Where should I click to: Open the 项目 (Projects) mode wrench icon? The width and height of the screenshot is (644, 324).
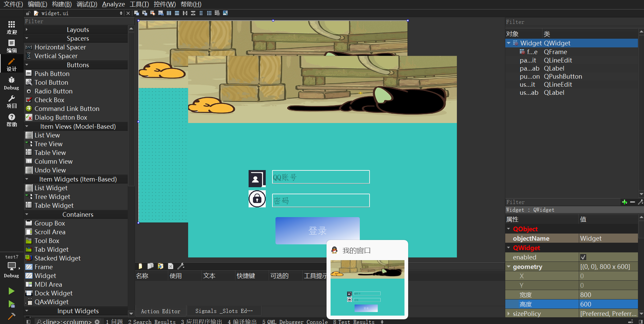[x=11, y=102]
